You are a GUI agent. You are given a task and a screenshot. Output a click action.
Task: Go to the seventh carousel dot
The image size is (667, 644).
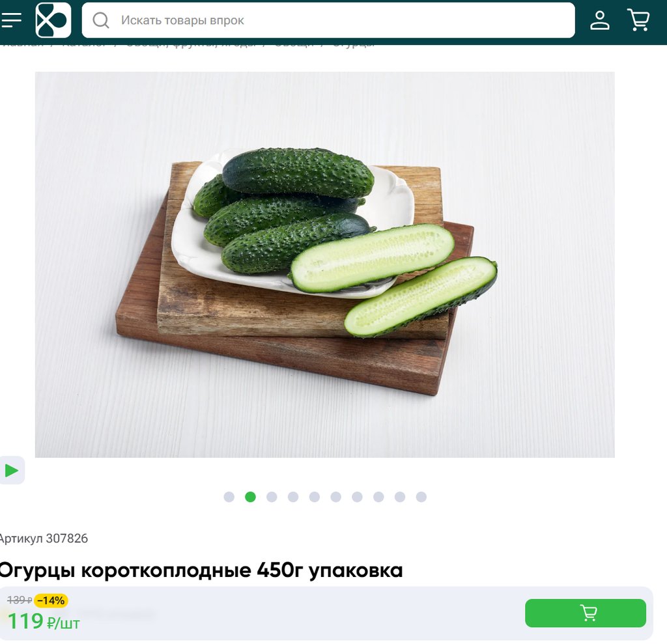(x=358, y=497)
